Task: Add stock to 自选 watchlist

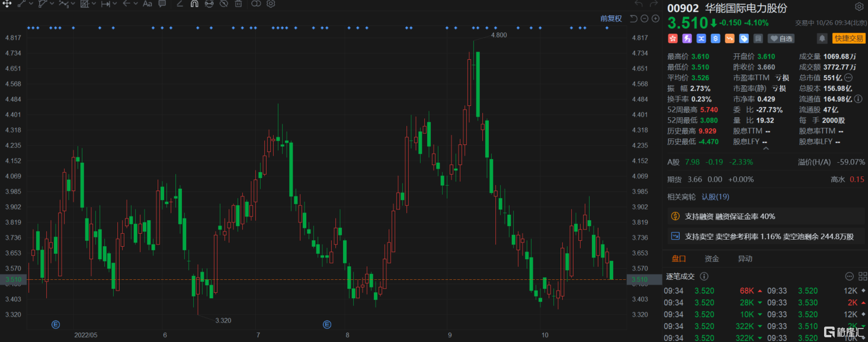Action: click(781, 38)
